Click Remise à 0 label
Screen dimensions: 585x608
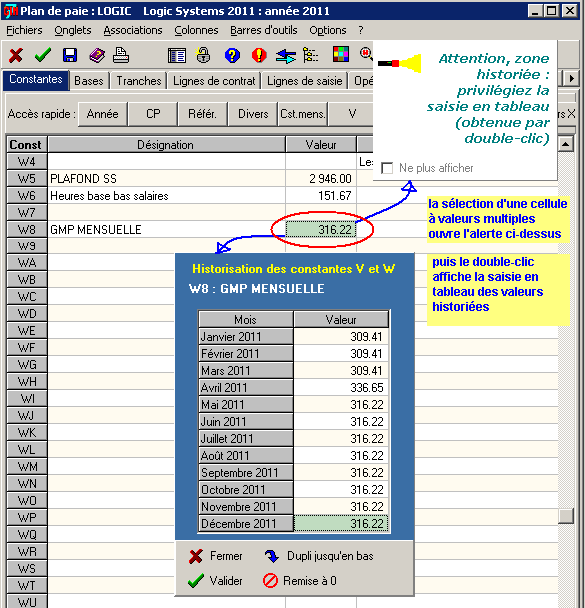point(310,581)
